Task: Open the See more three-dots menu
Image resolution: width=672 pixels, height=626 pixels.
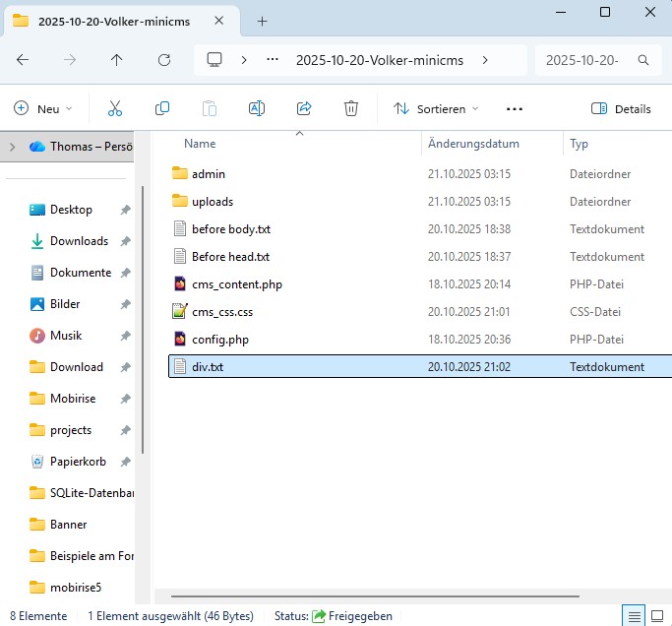Action: coord(514,108)
